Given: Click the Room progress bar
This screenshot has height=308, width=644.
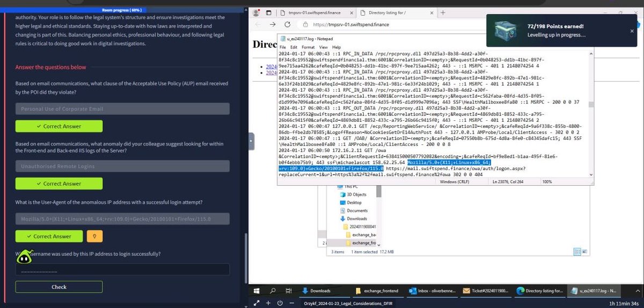Looking at the screenshot, I should (x=122, y=10).
